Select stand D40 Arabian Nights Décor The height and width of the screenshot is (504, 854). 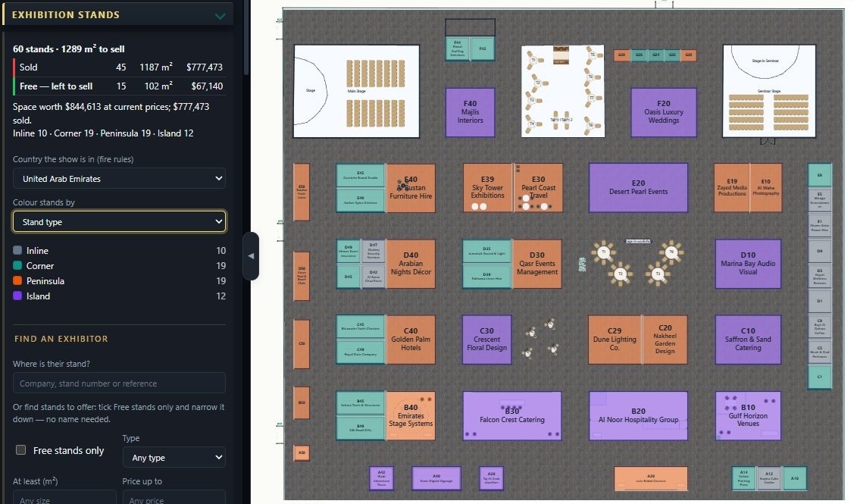point(411,264)
